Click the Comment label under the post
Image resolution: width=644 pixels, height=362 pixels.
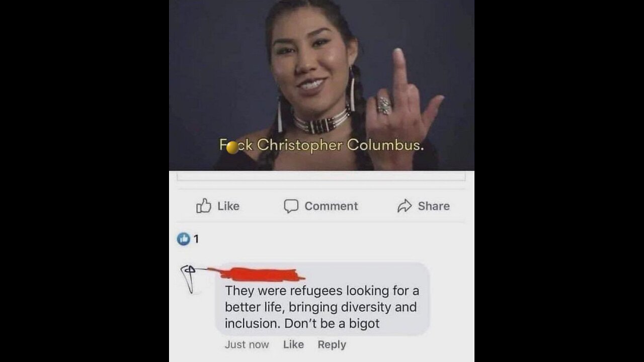(x=331, y=206)
